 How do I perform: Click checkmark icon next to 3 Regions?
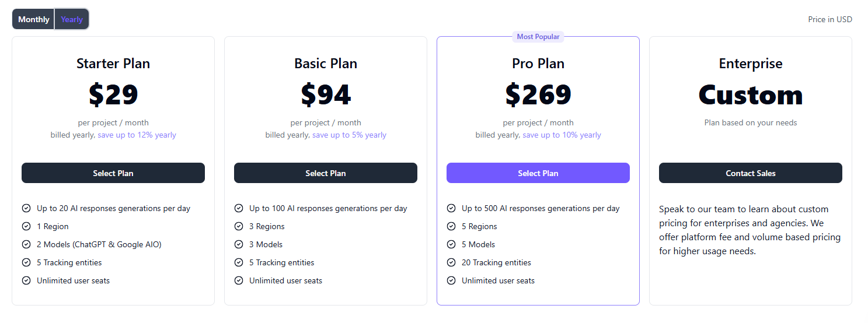click(x=239, y=226)
